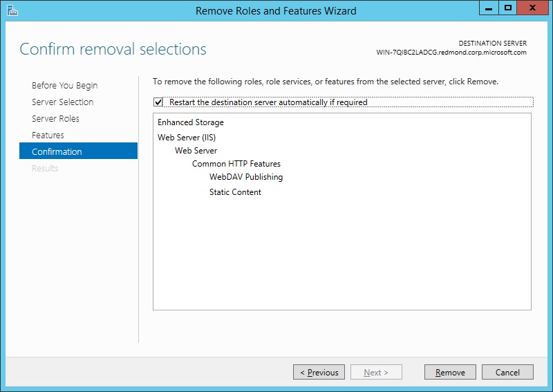Select Static Content list entry
553x392 pixels.
[x=235, y=192]
